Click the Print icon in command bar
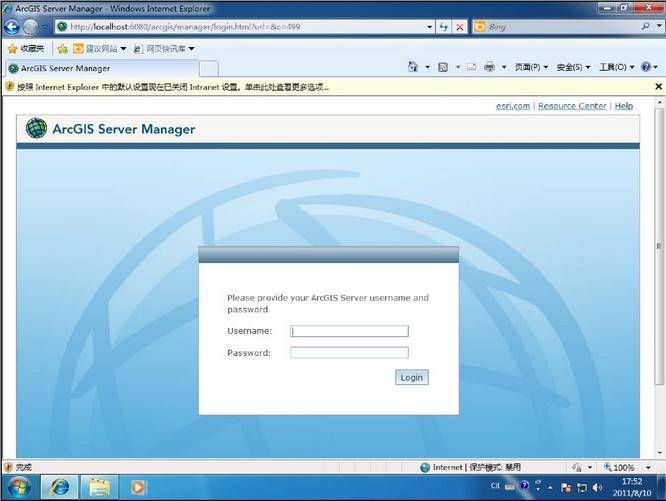 pyautogui.click(x=489, y=67)
